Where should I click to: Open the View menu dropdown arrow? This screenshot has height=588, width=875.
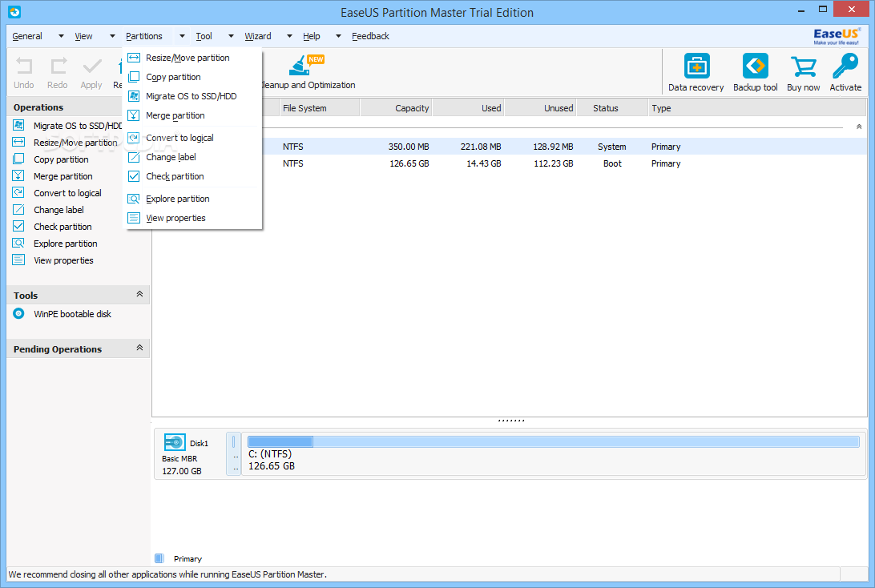click(112, 36)
